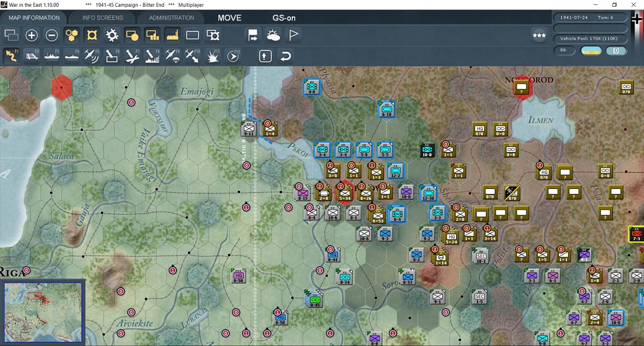This screenshot has width=644, height=346.
Task: Select F2 rail movement mode
Action: pyautogui.click(x=31, y=56)
